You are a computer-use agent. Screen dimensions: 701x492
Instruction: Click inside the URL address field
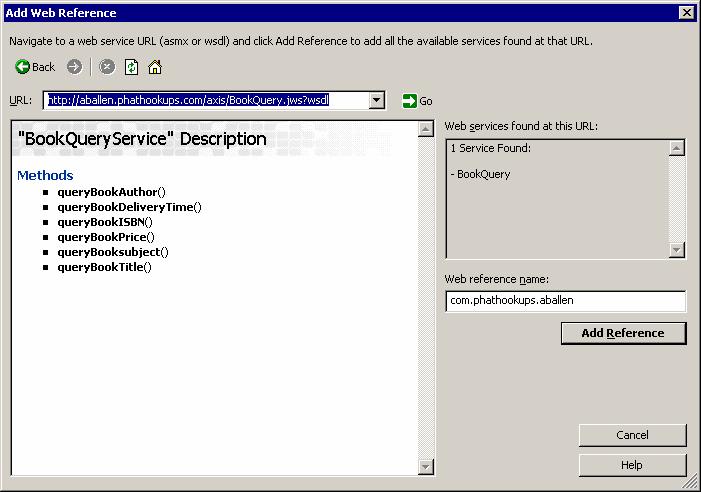coord(208,100)
